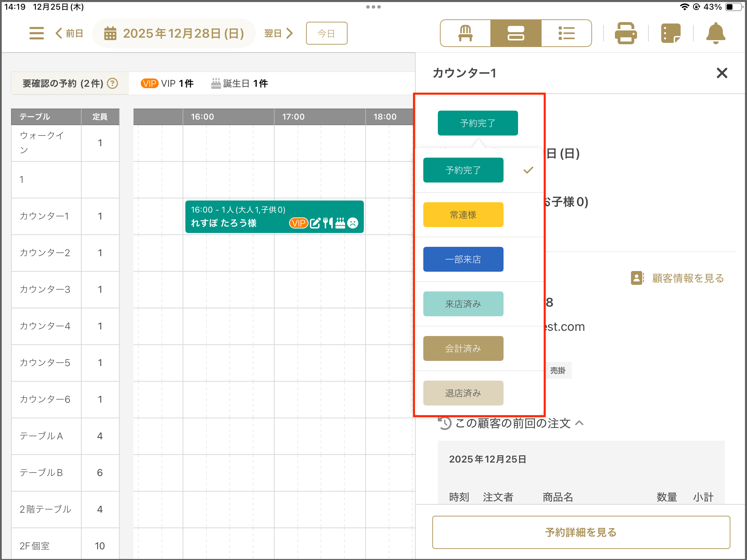Click 予約詳細を見る button
The image size is (747, 560).
tap(581, 532)
